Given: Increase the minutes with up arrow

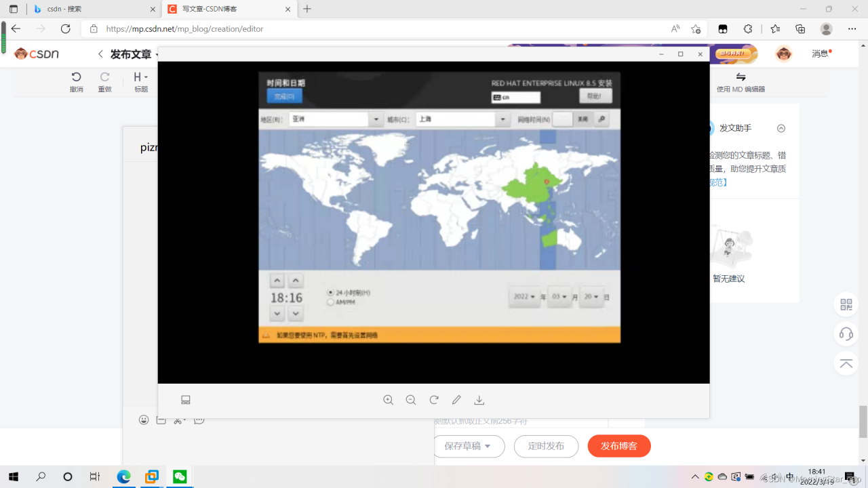Looking at the screenshot, I should [x=296, y=281].
